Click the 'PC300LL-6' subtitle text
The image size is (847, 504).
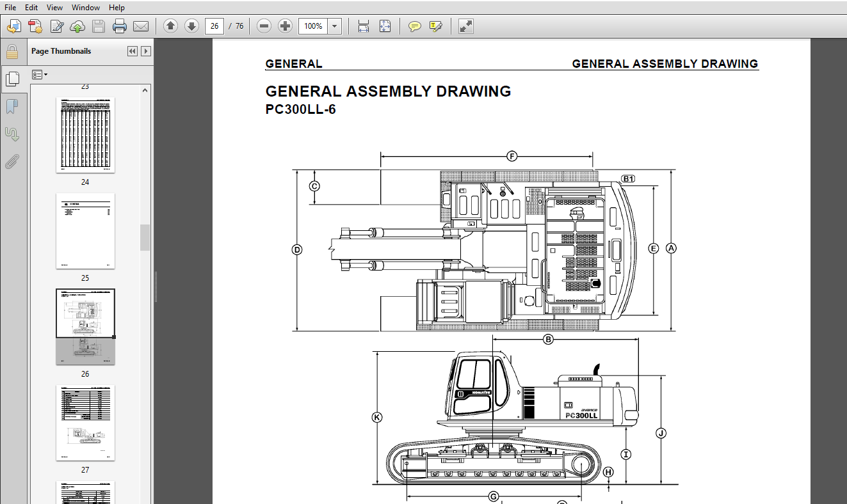300,109
